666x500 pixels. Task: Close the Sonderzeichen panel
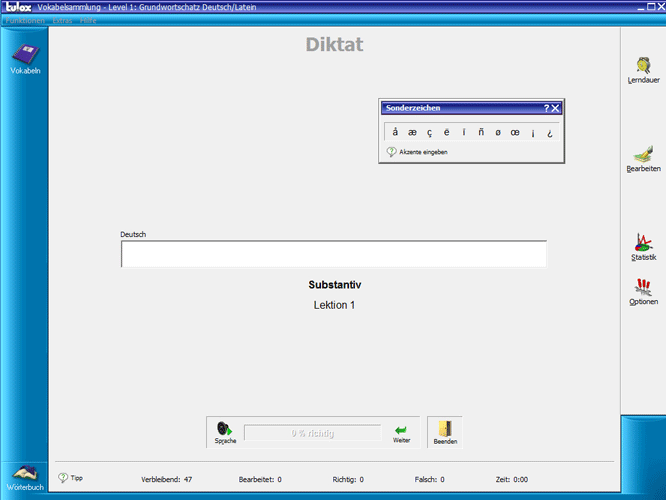(x=556, y=107)
